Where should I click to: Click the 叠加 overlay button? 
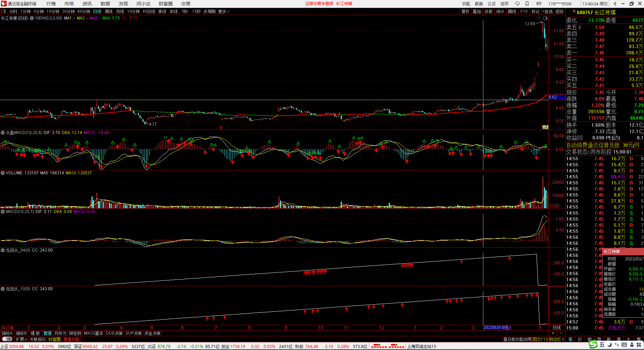477,11
